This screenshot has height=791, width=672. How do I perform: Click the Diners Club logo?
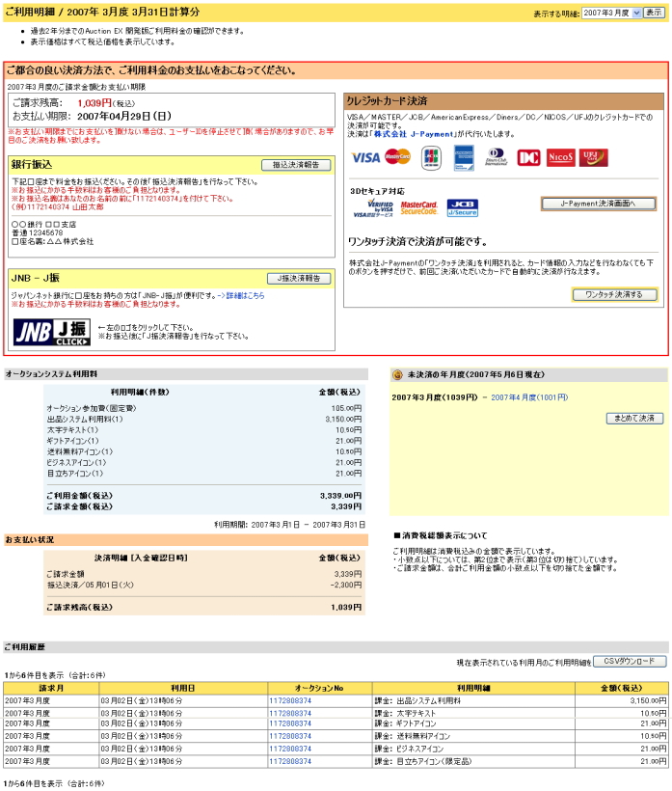click(x=497, y=157)
